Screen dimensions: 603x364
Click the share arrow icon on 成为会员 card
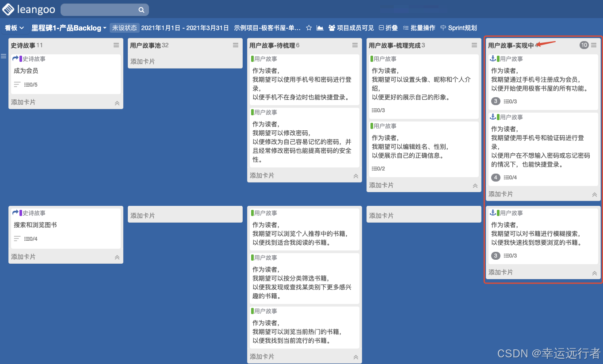15,58
